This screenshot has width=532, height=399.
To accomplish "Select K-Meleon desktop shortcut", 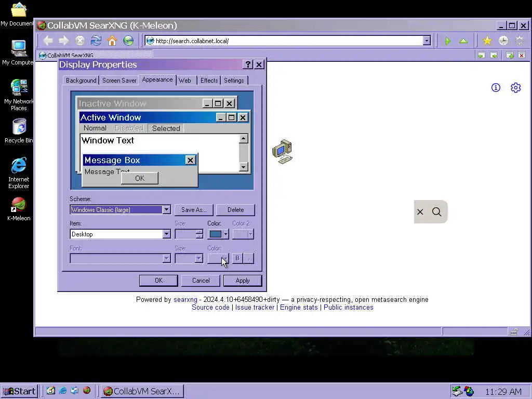I will coord(19,209).
